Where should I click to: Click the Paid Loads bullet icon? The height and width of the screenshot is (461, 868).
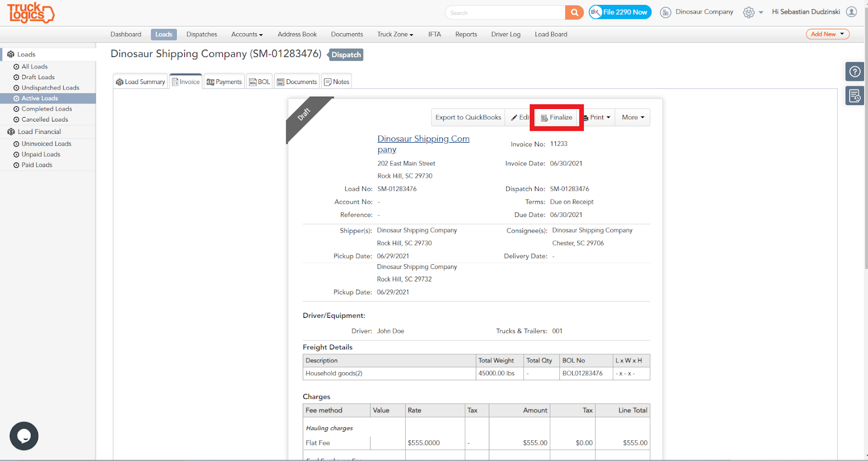[x=16, y=165]
